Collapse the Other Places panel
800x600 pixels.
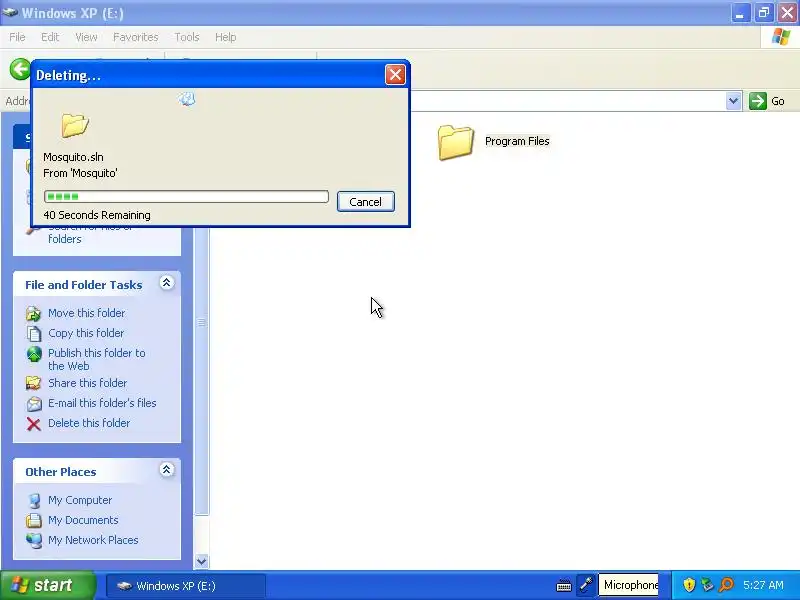[166, 469]
